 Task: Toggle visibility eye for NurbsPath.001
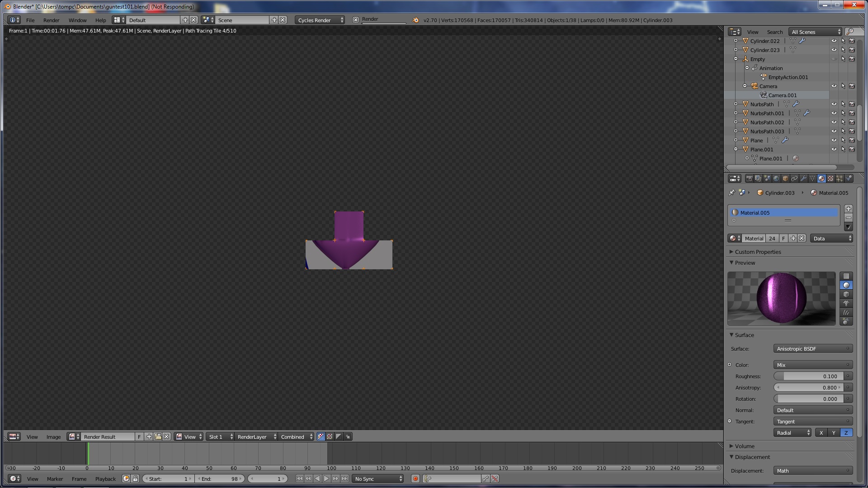(834, 113)
